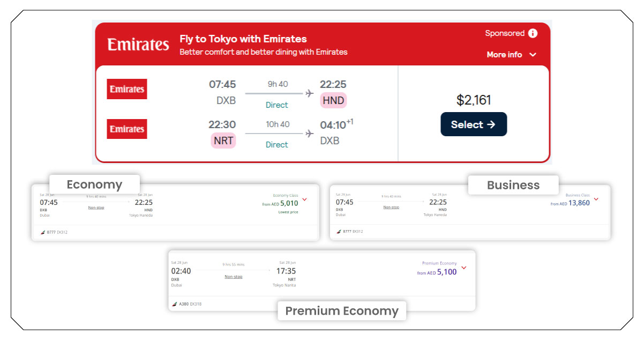This screenshot has height=340, width=644.
Task: Switch to the Business fare card
Action: (x=513, y=185)
